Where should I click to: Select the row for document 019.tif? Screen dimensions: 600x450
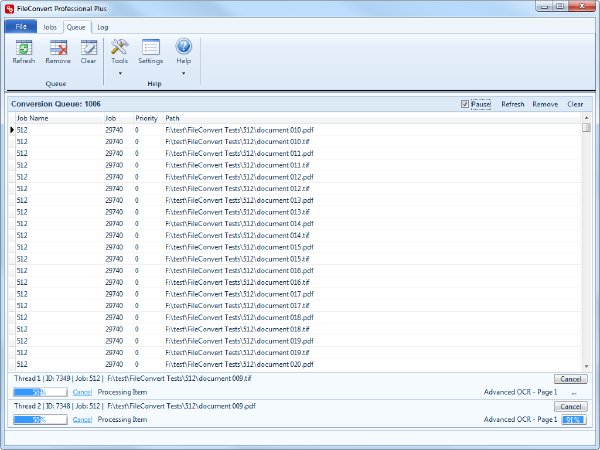pyautogui.click(x=295, y=352)
